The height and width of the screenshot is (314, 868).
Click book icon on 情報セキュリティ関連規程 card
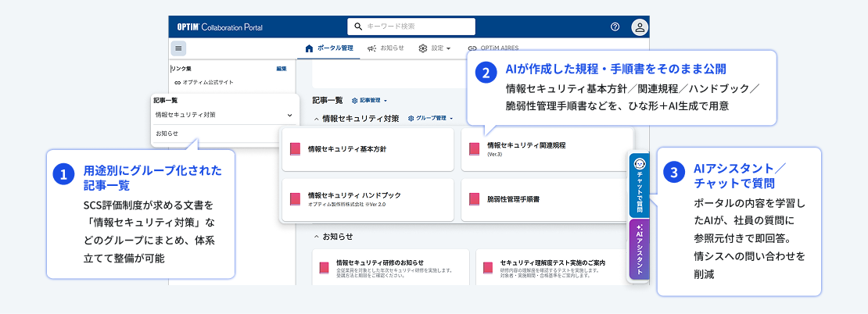(474, 149)
